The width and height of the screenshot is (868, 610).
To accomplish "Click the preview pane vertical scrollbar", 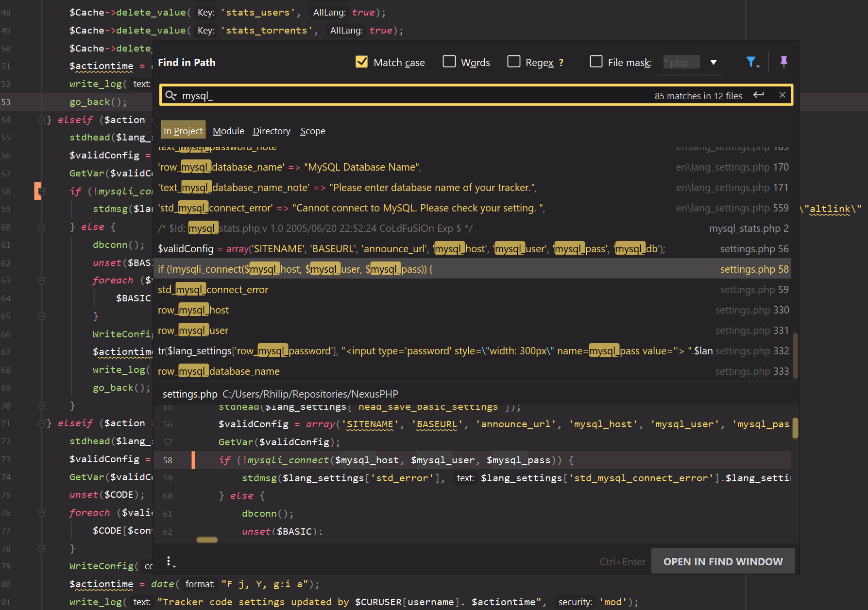I will [795, 428].
